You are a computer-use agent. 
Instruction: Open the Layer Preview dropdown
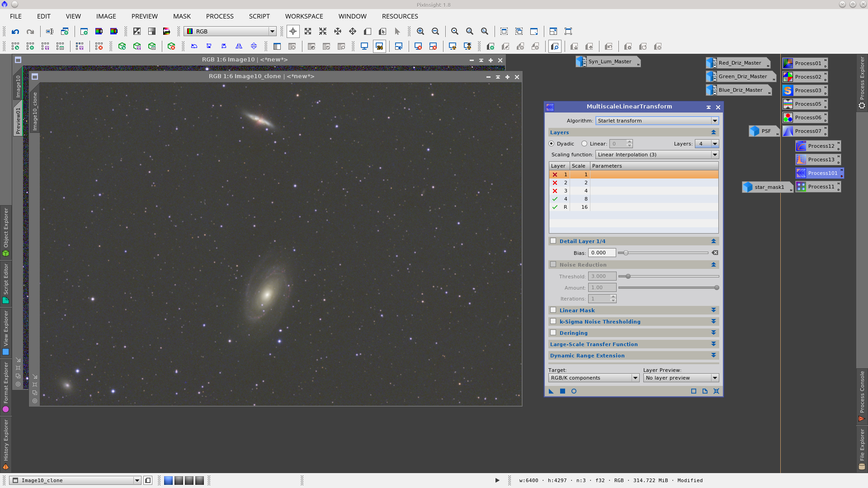click(x=681, y=377)
